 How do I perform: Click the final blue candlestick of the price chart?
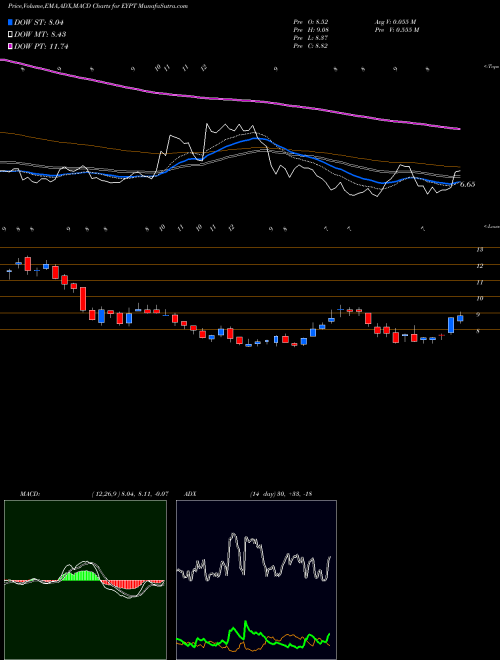pyautogui.click(x=460, y=318)
